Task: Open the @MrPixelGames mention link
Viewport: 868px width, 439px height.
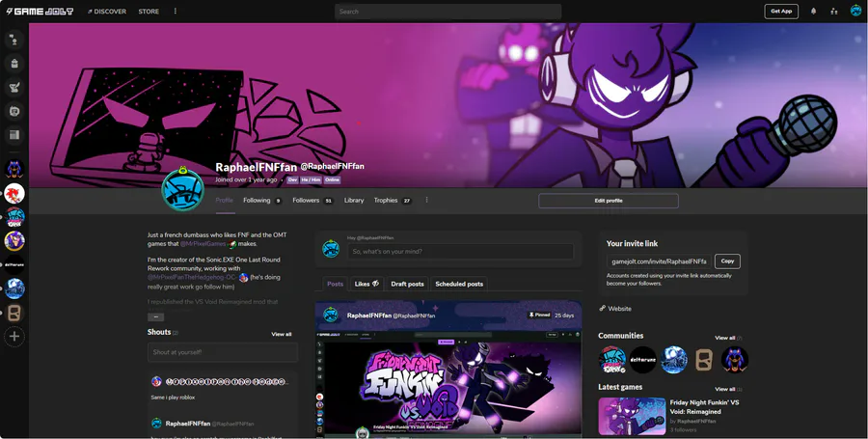Action: (203, 243)
